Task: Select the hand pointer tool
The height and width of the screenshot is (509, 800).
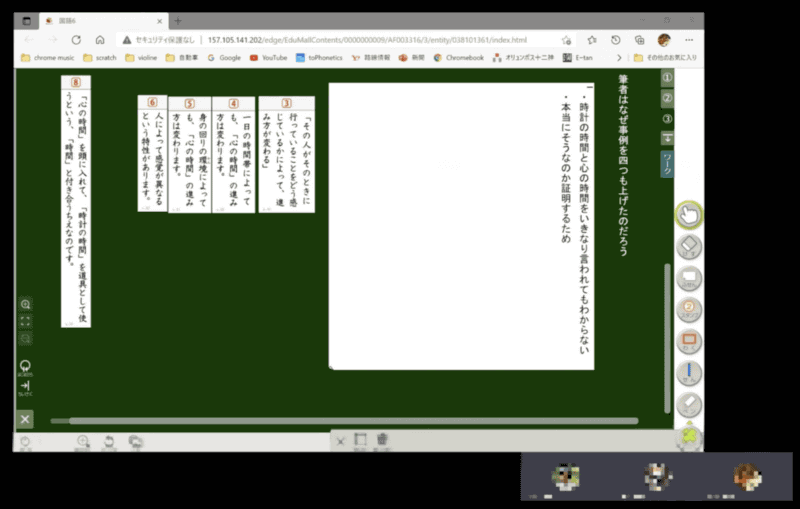Action: click(x=689, y=215)
